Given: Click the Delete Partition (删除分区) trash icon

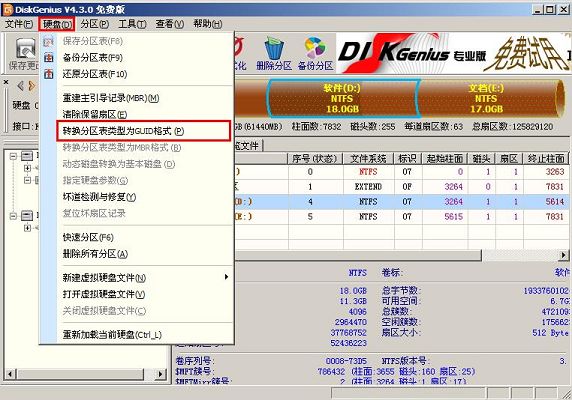Looking at the screenshot, I should click(274, 48).
